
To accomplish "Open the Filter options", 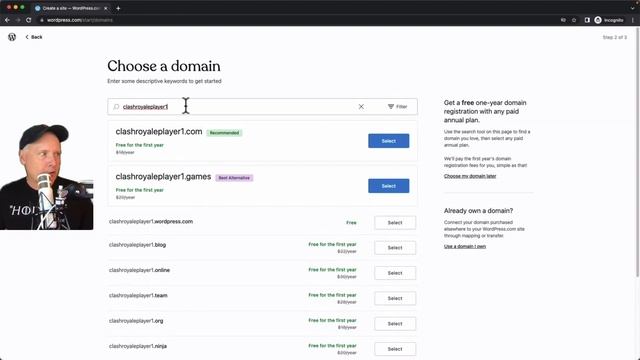I will [x=398, y=107].
